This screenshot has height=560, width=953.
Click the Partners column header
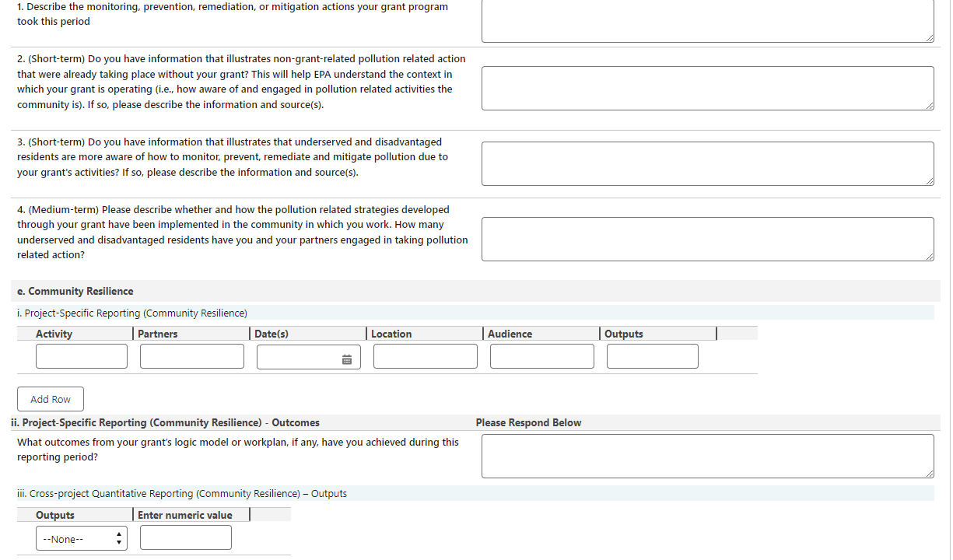point(158,334)
